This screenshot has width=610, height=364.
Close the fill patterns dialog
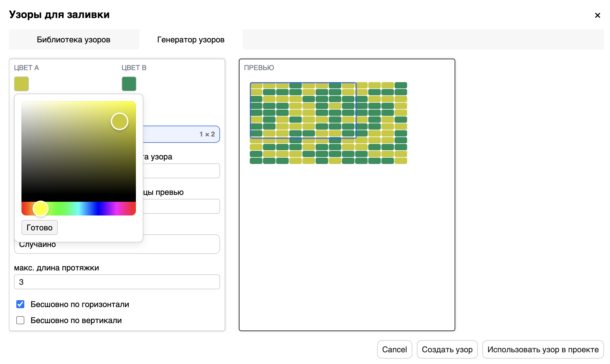click(597, 15)
